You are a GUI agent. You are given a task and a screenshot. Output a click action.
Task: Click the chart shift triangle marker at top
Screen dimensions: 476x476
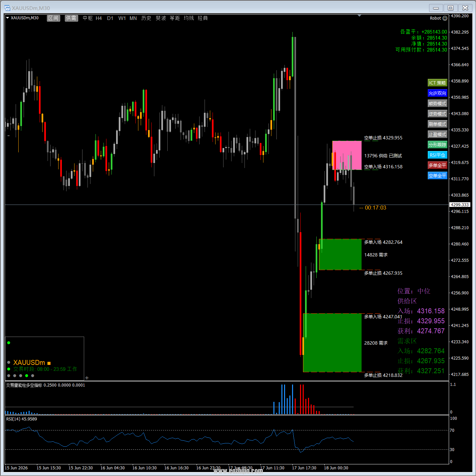click(359, 16)
